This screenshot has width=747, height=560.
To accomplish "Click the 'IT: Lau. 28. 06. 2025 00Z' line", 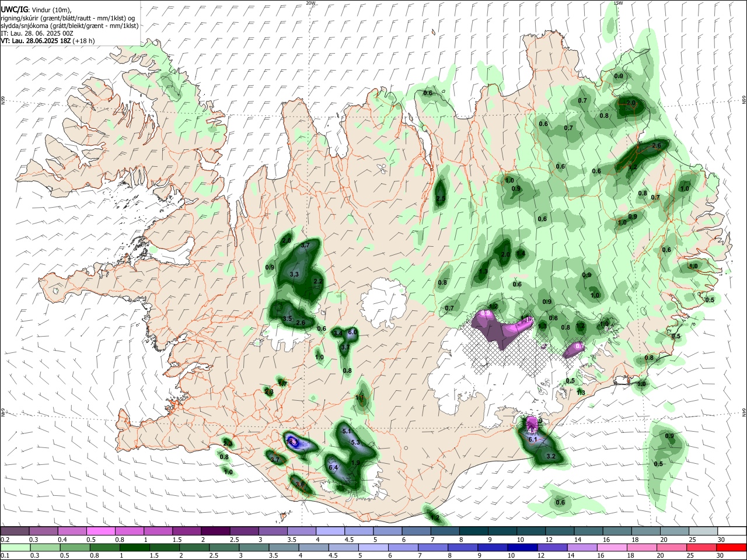I will coord(37,33).
